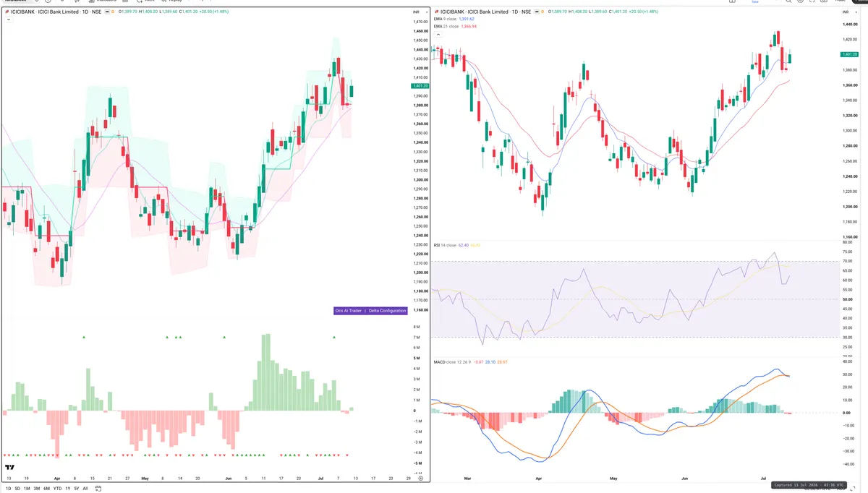Click the ICICI logo icon in right chart legend
Viewport: 868px width, 493px height.
tap(435, 12)
